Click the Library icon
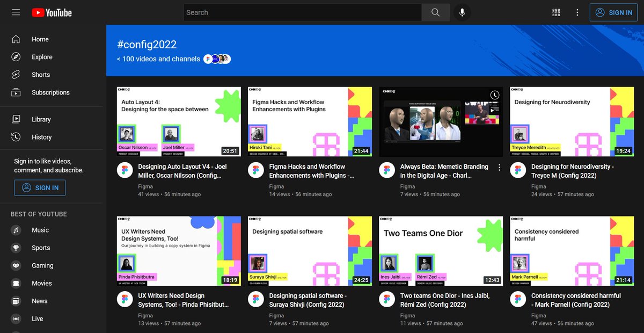The image size is (644, 333). [x=16, y=119]
